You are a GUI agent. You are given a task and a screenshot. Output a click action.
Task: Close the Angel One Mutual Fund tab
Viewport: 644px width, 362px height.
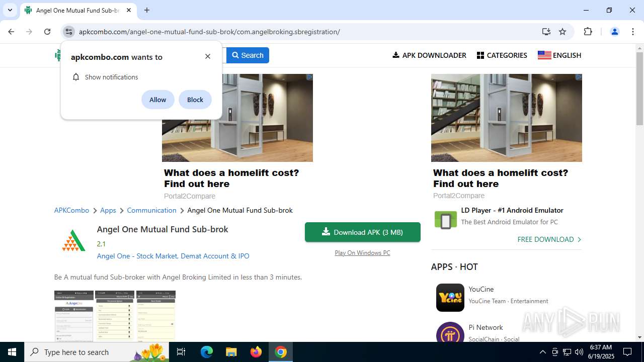pyautogui.click(x=129, y=10)
